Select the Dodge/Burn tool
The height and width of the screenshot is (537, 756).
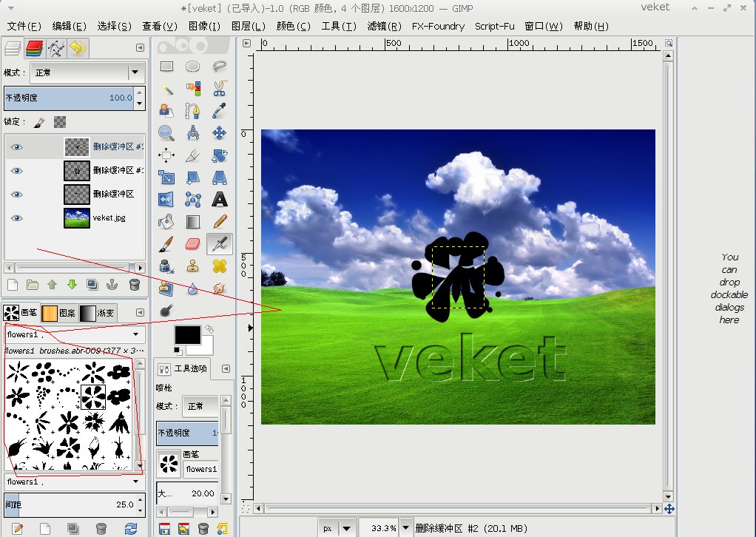(166, 311)
